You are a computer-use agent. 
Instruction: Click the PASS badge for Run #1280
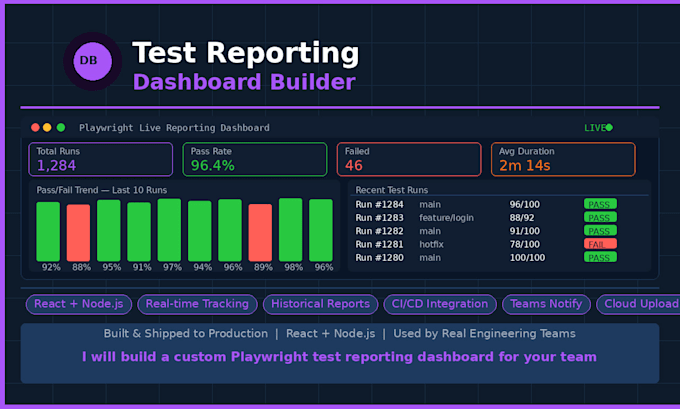pos(600,257)
